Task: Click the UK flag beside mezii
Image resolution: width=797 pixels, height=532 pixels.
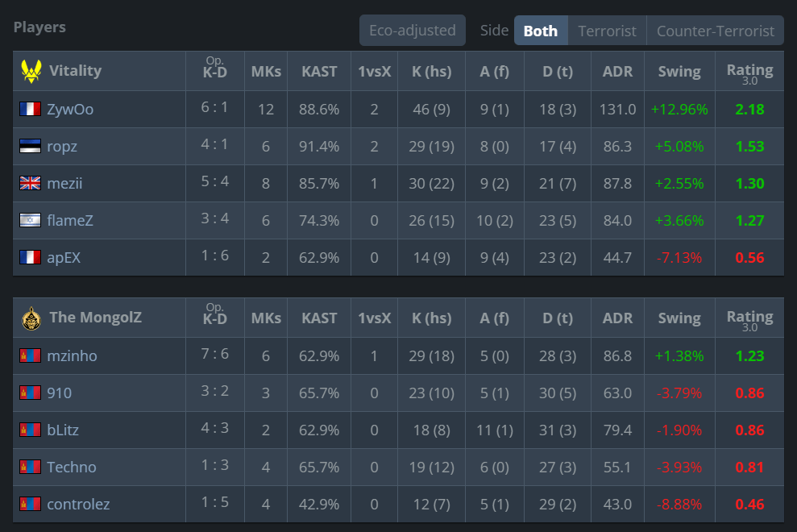Action: pyautogui.click(x=30, y=183)
